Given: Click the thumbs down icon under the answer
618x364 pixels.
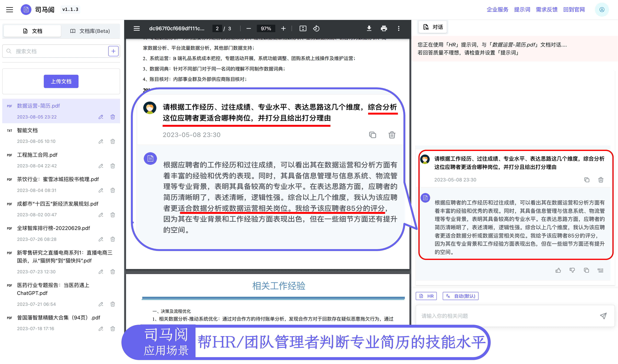Looking at the screenshot, I should click(x=572, y=270).
